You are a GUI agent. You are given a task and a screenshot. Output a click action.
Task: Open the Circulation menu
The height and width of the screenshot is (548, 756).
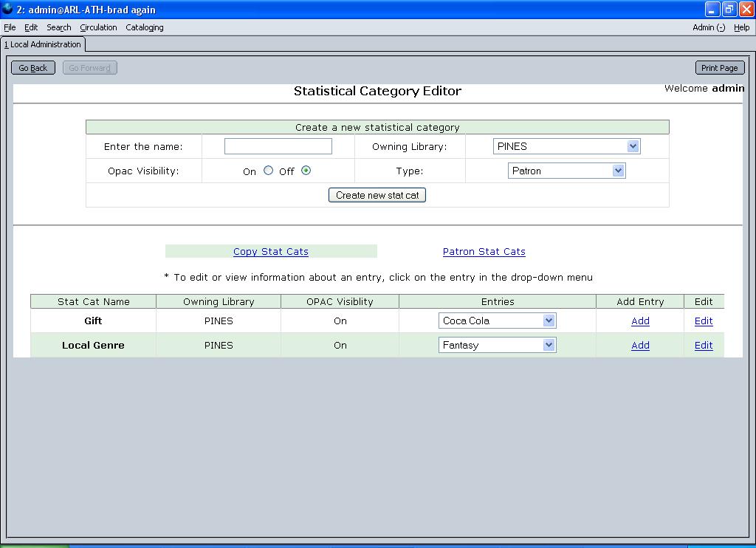[x=98, y=27]
